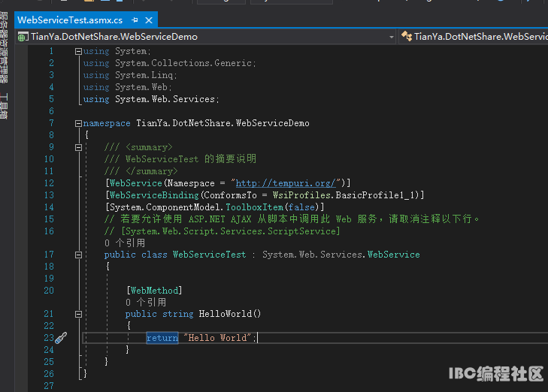Click the WebMethod attribute
Viewport: 548px width, 392px height.
pyautogui.click(x=154, y=291)
